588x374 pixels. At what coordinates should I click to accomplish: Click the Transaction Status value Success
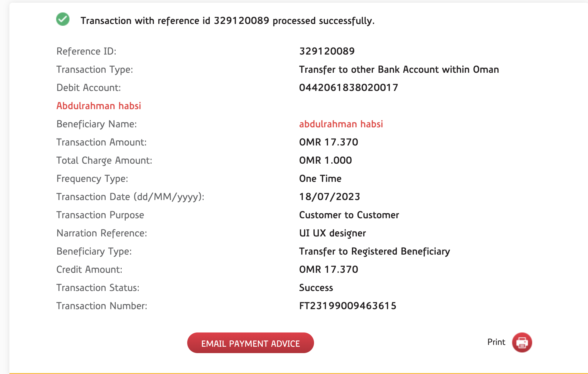pyautogui.click(x=316, y=288)
